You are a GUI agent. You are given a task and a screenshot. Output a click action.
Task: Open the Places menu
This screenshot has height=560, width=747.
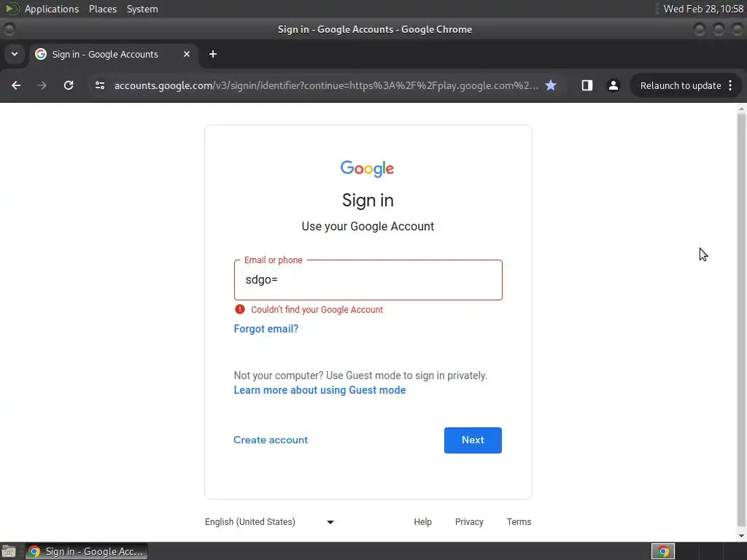[x=103, y=9]
